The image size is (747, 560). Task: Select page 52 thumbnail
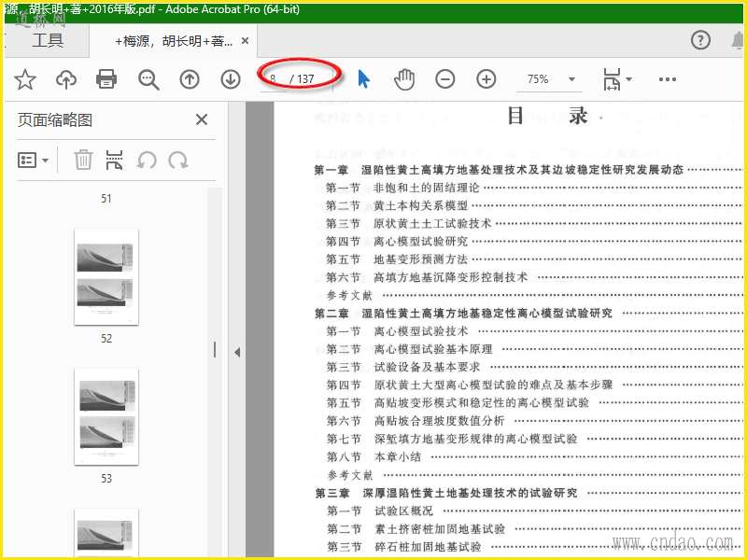106,277
